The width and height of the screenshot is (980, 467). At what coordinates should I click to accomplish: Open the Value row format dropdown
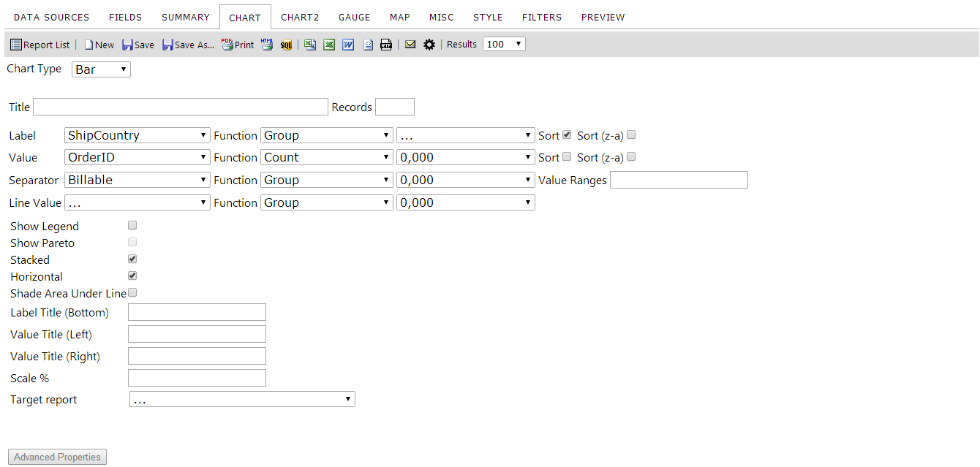point(466,157)
